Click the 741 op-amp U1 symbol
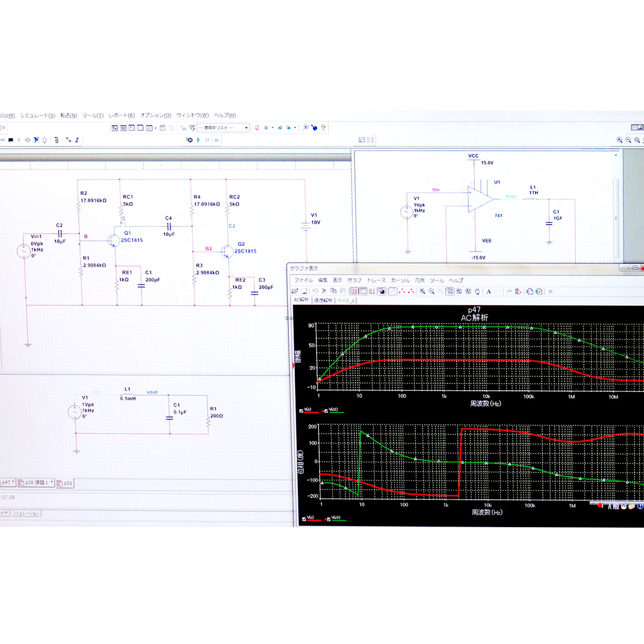 [x=480, y=199]
